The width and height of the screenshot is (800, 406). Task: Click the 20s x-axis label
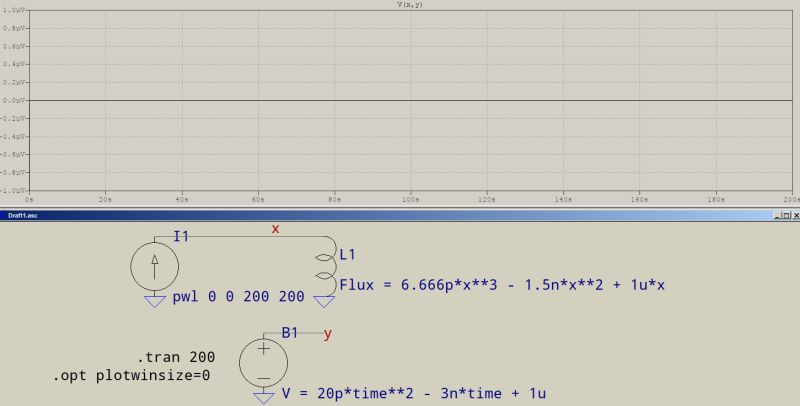[x=105, y=200]
